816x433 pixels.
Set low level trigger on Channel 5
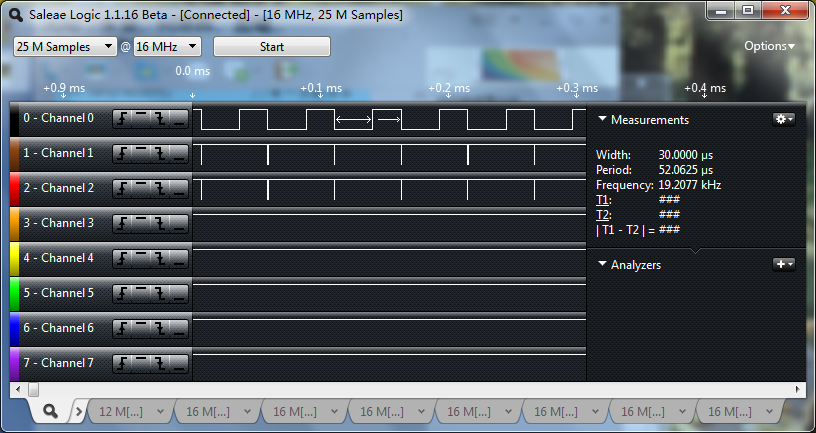179,294
